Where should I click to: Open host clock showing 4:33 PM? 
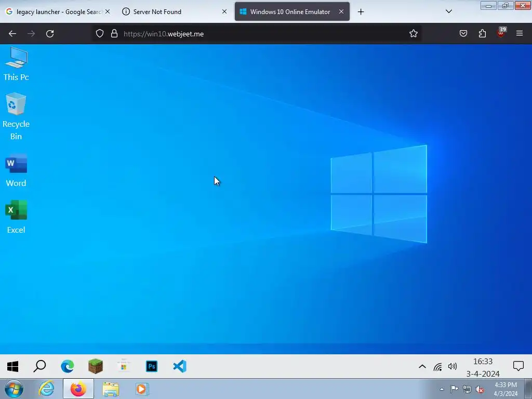tap(506, 389)
